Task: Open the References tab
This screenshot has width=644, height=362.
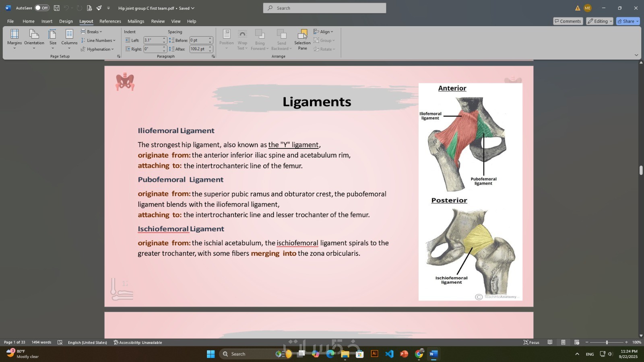Action: click(110, 21)
